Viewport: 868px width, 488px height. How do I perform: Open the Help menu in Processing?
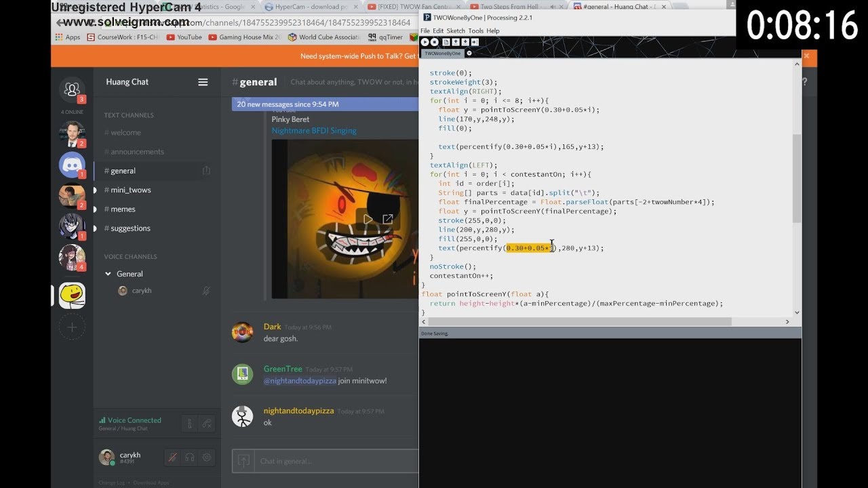click(493, 30)
